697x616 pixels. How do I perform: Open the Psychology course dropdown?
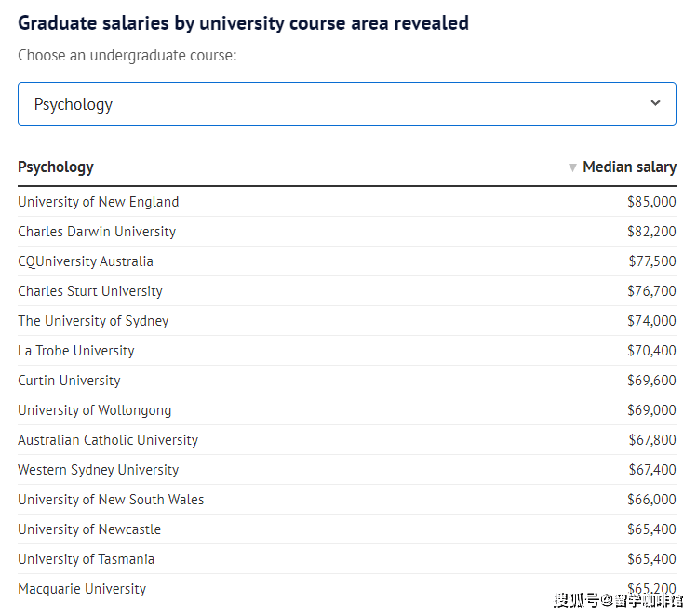(346, 104)
